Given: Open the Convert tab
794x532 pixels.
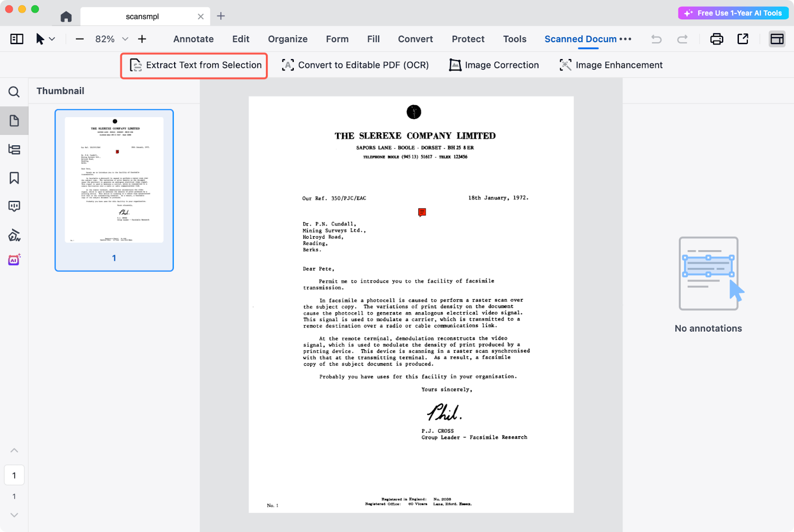Looking at the screenshot, I should pos(415,39).
